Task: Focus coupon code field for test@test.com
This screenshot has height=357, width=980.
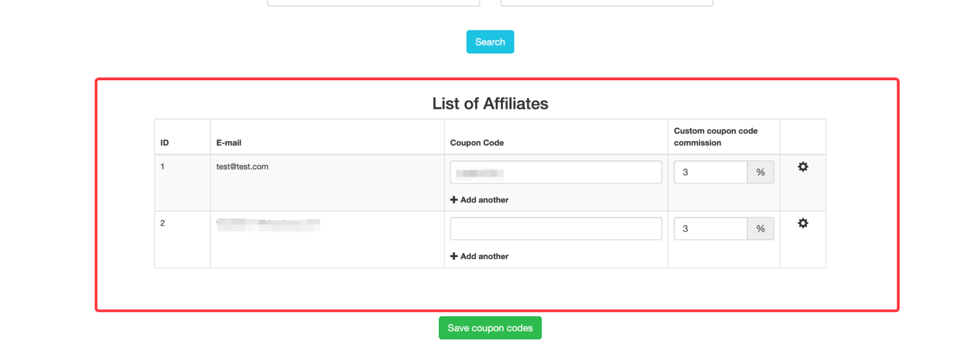Action: click(x=555, y=172)
